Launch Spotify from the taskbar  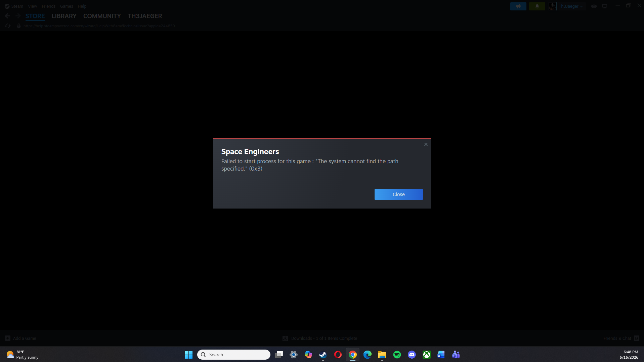pyautogui.click(x=397, y=355)
